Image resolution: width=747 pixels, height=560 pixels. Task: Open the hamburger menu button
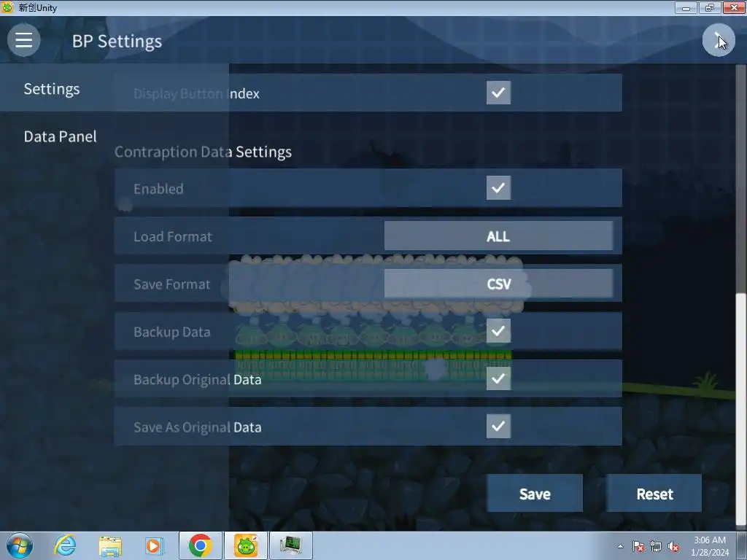(x=23, y=40)
